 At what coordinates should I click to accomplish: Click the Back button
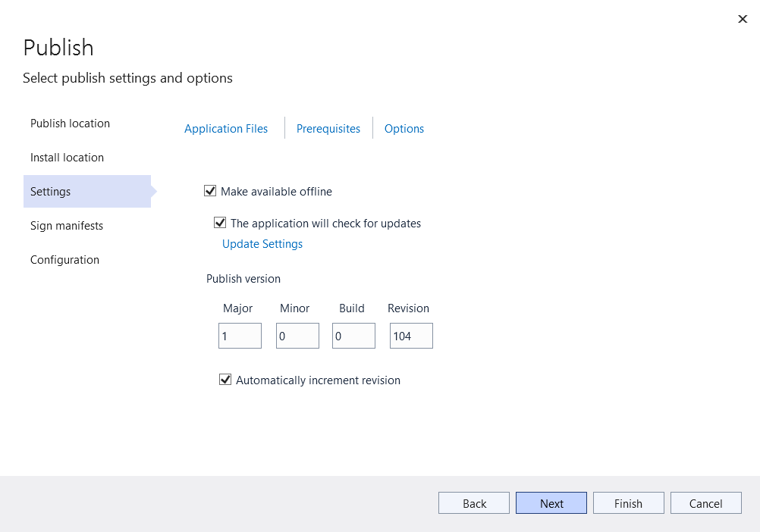click(x=473, y=502)
